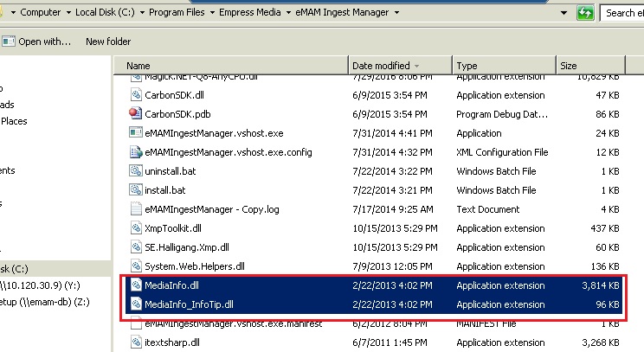Click the MediaInfo_InfoTip.dll file icon
This screenshot has height=352, width=644.
(136, 304)
